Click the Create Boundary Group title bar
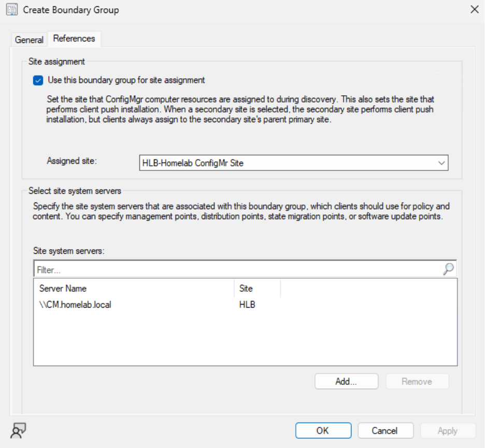This screenshot has height=448, width=485. (x=207, y=9)
